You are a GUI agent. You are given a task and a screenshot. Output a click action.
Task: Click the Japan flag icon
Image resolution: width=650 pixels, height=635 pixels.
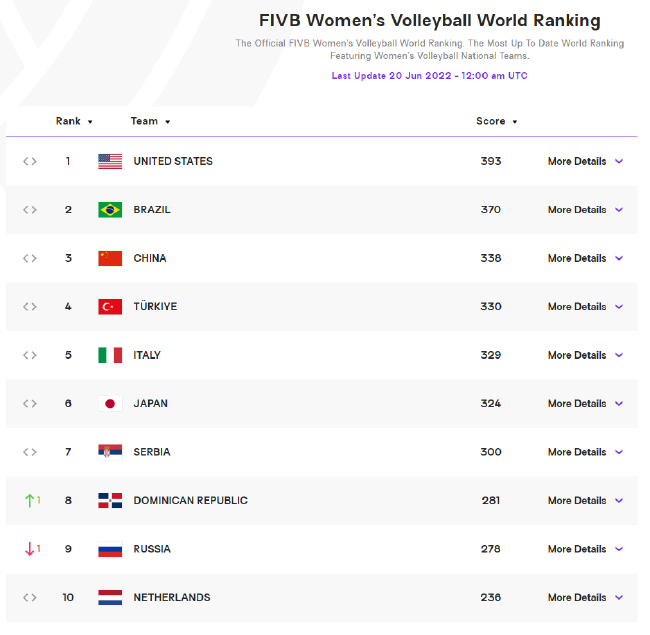[110, 404]
